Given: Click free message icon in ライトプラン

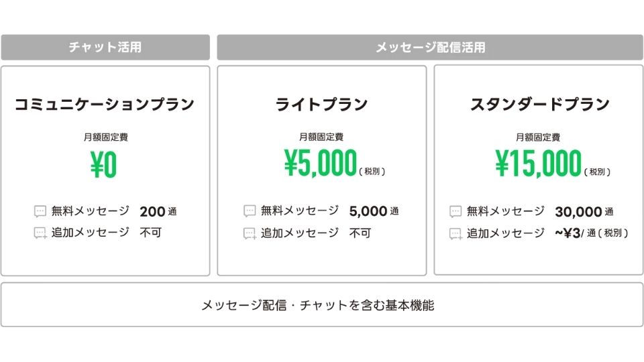Looking at the screenshot, I should (x=250, y=211).
